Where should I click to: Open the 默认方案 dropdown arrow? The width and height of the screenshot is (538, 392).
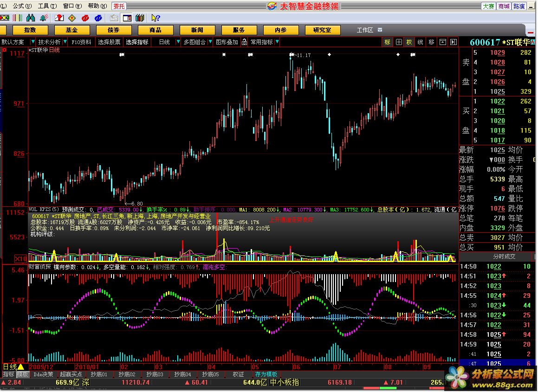click(32, 42)
